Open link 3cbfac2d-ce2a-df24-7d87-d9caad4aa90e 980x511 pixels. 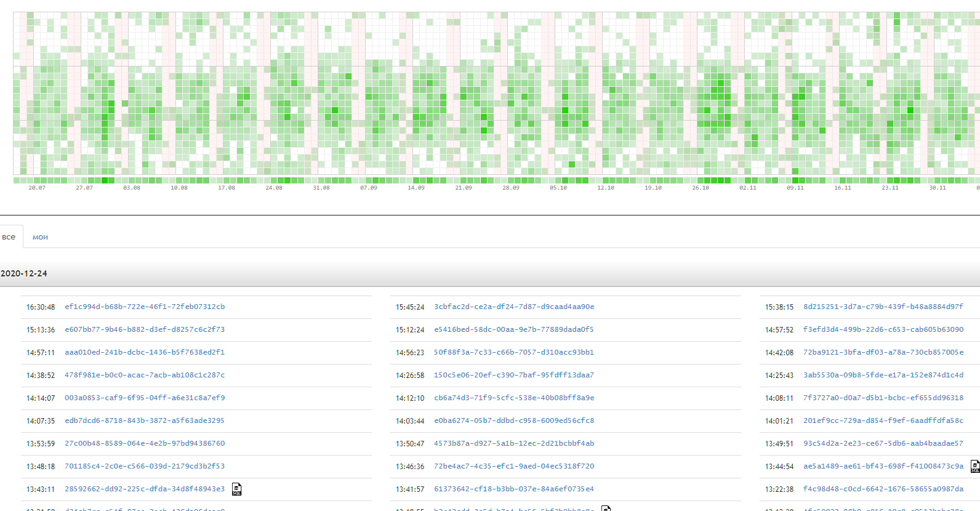pyautogui.click(x=514, y=307)
